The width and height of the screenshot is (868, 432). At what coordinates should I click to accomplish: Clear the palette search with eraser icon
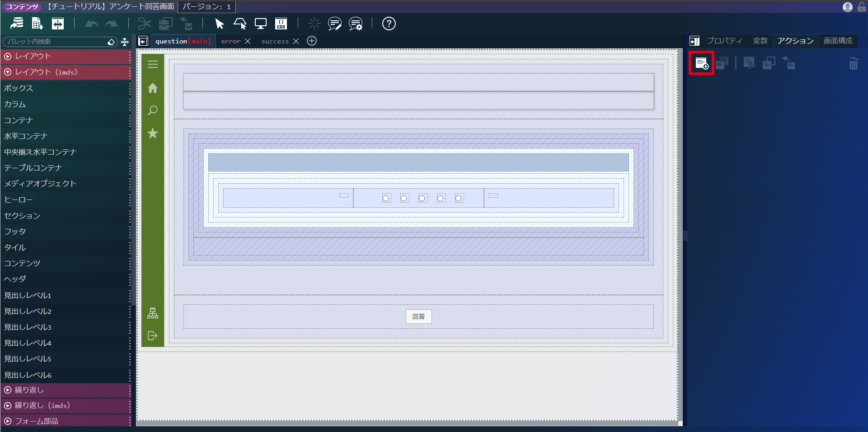click(x=112, y=42)
